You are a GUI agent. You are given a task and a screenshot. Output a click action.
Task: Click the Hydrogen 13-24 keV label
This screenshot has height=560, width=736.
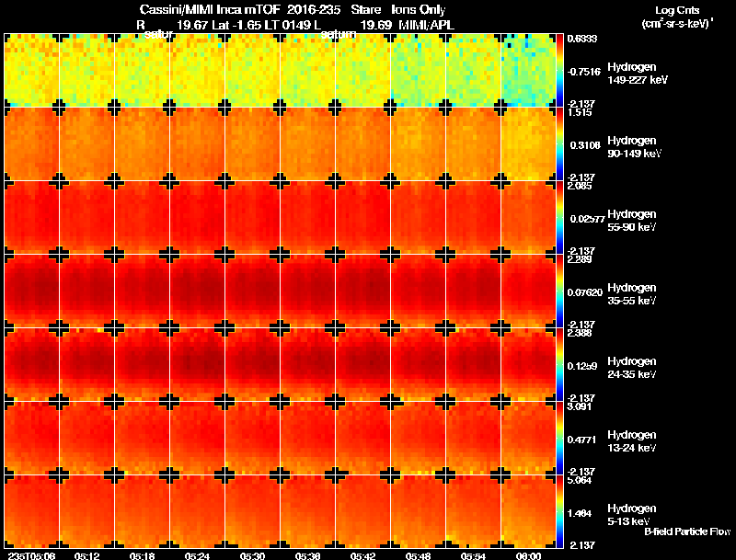click(x=632, y=441)
